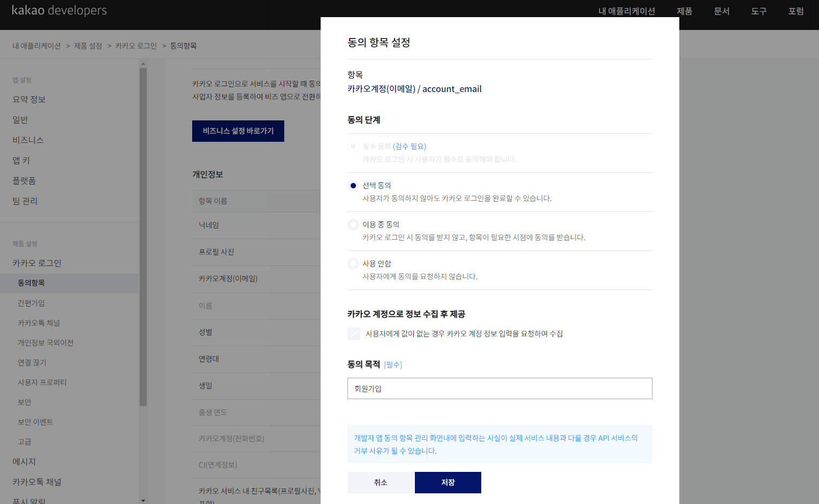Click the 연령대 table row
819x504 pixels.
pyautogui.click(x=256, y=359)
